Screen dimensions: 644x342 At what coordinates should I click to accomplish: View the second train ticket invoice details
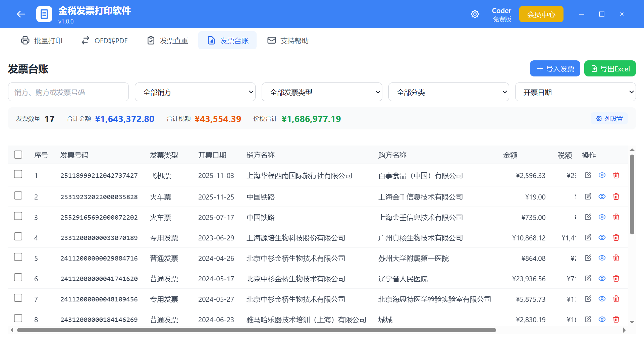[602, 217]
